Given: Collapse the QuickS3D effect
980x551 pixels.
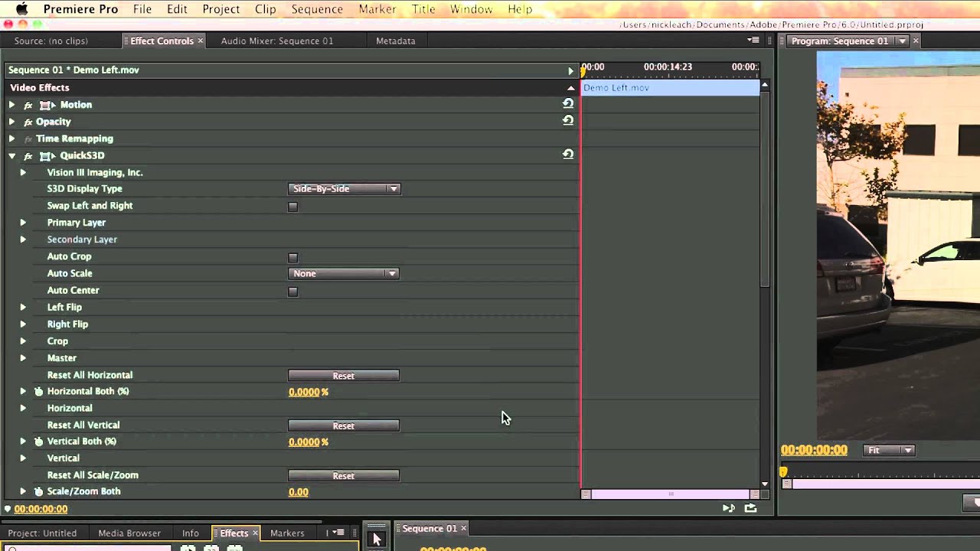Looking at the screenshot, I should pos(11,155).
